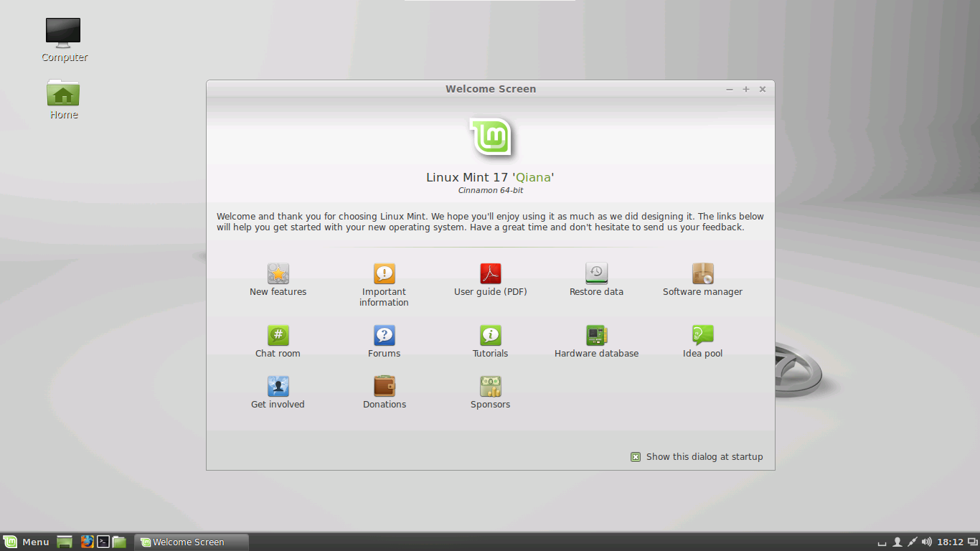This screenshot has height=551, width=980.
Task: Open the Files launcher in the panel
Action: (119, 542)
